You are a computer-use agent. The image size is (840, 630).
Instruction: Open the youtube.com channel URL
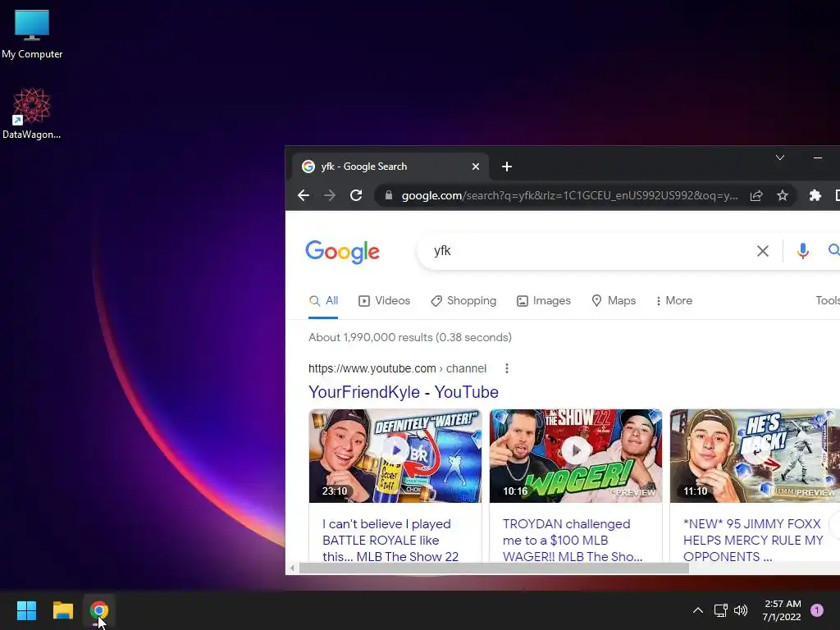click(x=397, y=368)
